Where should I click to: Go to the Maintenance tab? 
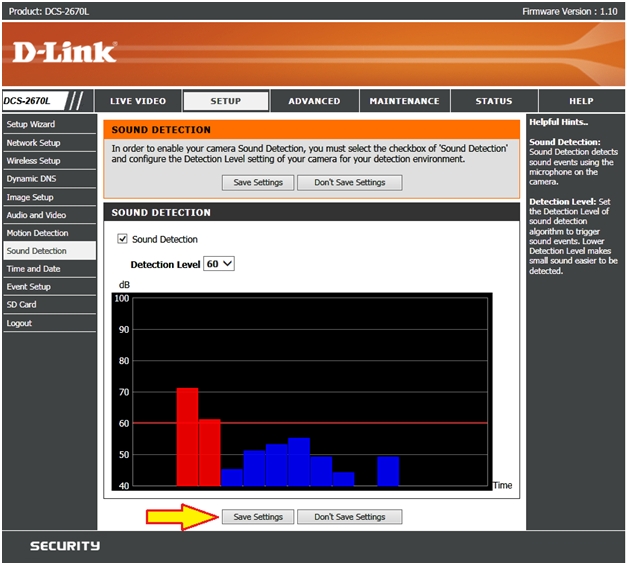(x=404, y=101)
